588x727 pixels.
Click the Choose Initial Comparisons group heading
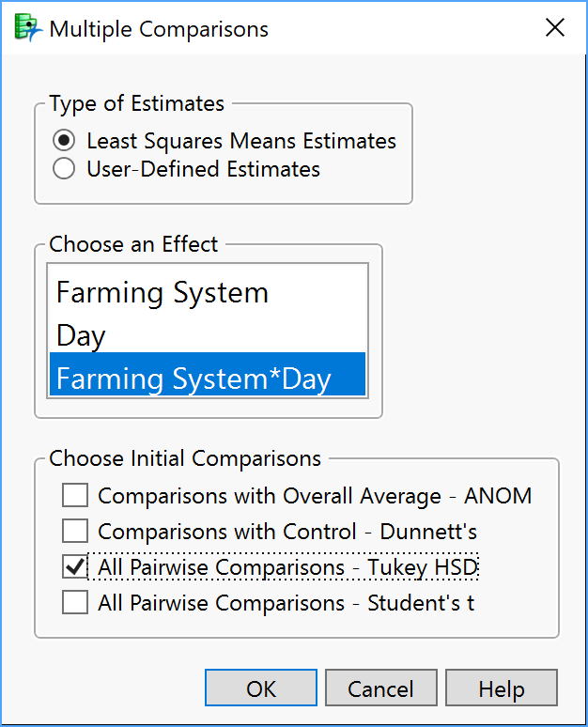[185, 458]
